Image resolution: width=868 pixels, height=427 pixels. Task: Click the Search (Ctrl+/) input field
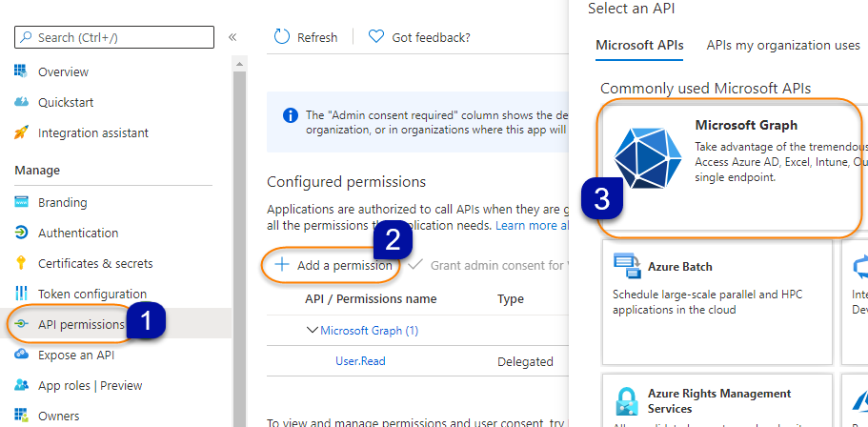pyautogui.click(x=114, y=37)
